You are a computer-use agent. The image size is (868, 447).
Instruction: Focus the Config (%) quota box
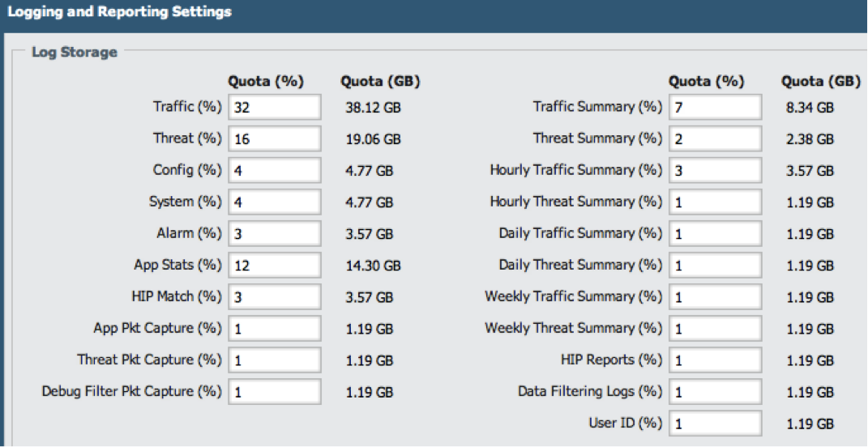274,170
